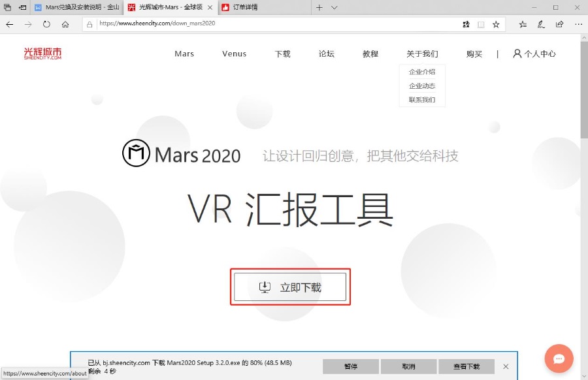Expand tab preview chevron
This screenshot has width=588, height=380.
point(334,7)
